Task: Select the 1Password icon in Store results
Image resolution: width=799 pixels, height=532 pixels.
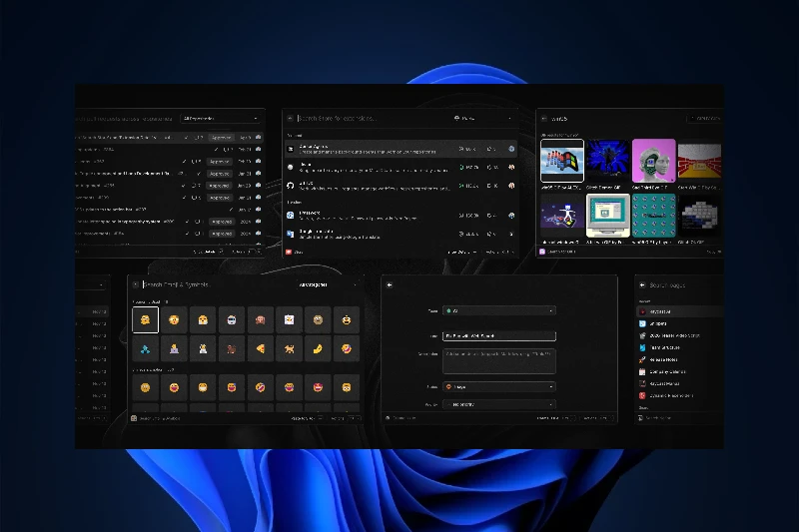Action: coord(290,216)
